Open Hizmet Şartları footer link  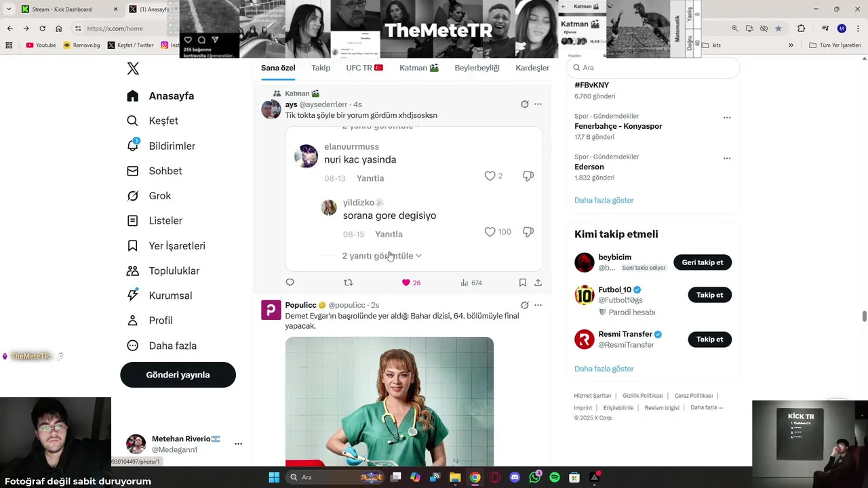click(x=593, y=396)
